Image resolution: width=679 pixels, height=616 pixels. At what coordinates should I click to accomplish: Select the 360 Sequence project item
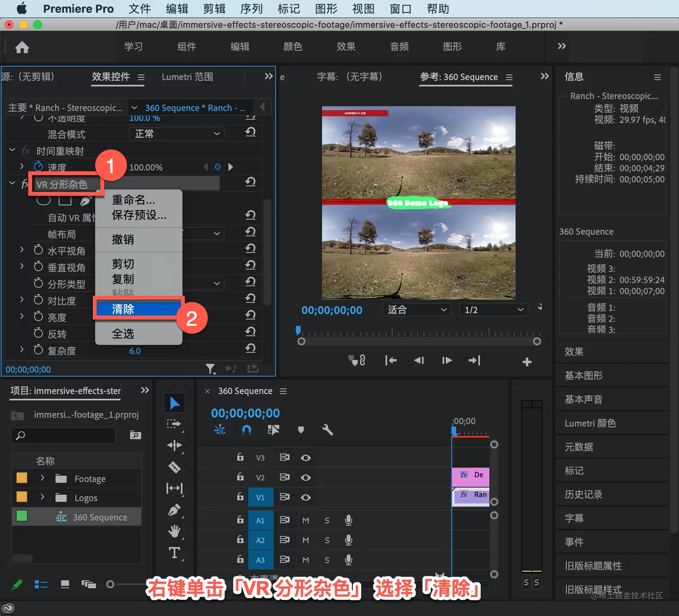(77, 517)
